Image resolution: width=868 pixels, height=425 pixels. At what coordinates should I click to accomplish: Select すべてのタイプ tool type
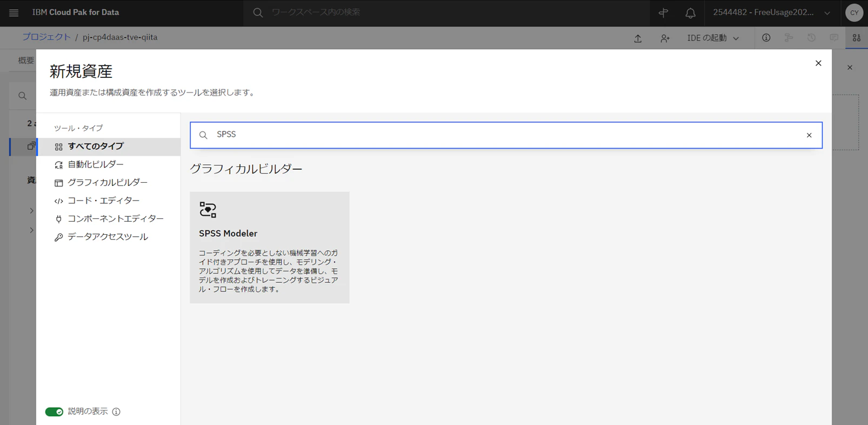(x=109, y=147)
